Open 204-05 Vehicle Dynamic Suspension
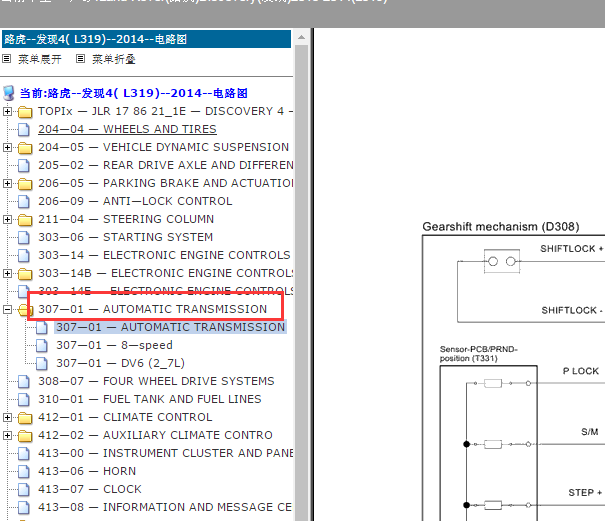 163,147
